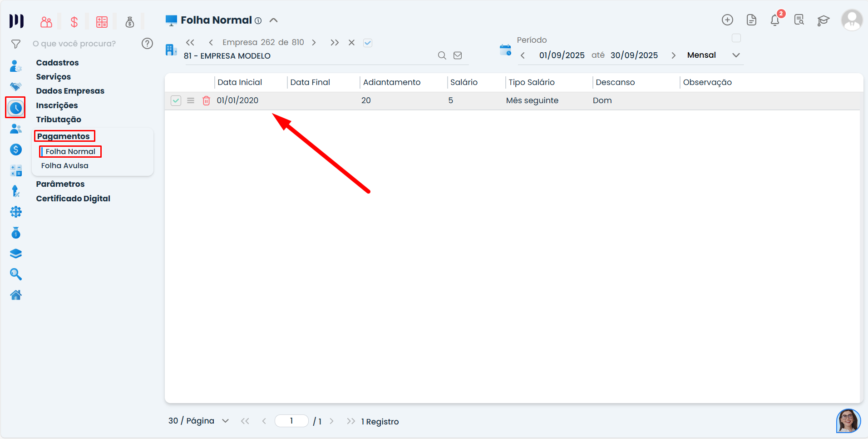Viewport: 868px width, 439px height.
Task: Expand the Serviços menu section
Action: [x=54, y=77]
